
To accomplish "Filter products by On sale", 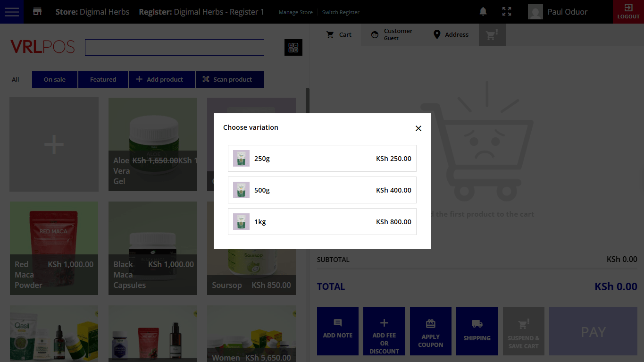I will 55,80.
